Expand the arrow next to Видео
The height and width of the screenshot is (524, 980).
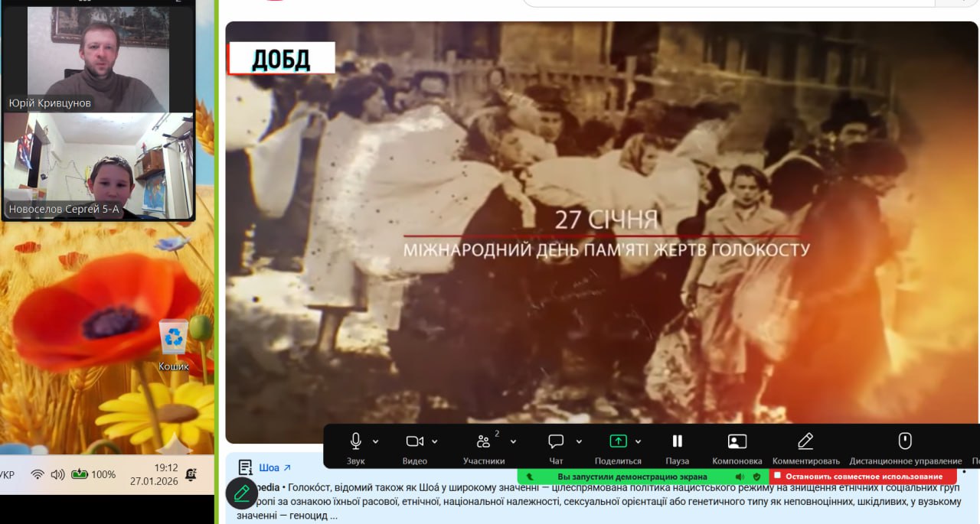coord(435,441)
